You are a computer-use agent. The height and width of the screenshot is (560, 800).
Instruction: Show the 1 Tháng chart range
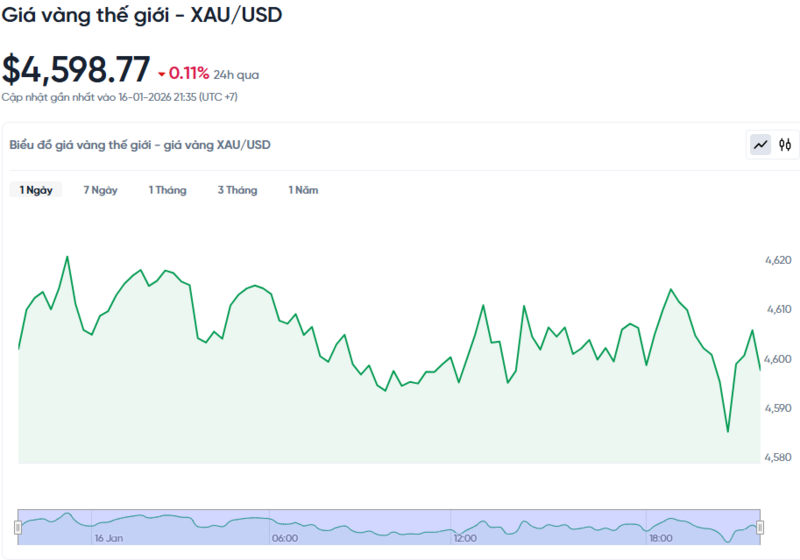pos(167,190)
